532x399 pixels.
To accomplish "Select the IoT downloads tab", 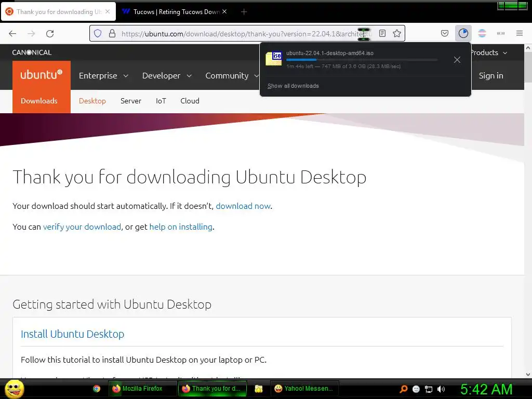I will 161,101.
